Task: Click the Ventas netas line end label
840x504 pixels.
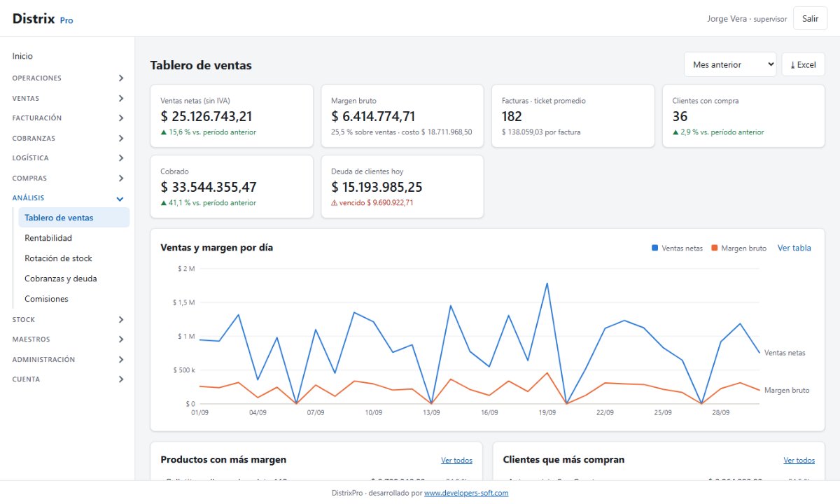Action: tap(785, 353)
